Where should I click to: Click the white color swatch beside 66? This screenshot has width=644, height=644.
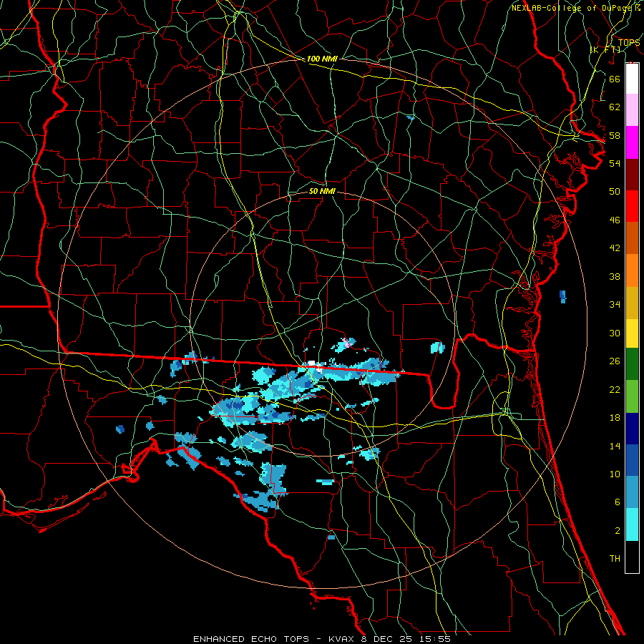point(632,79)
